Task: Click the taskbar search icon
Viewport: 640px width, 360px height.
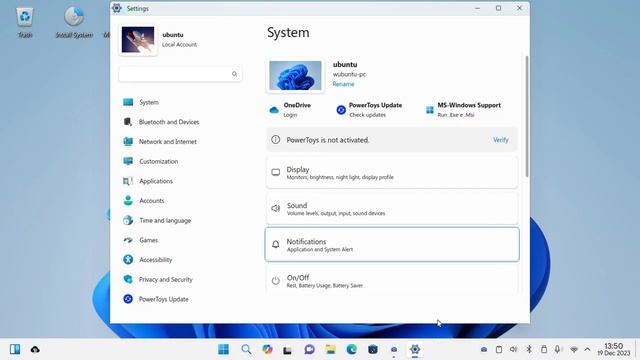Action: point(246,349)
